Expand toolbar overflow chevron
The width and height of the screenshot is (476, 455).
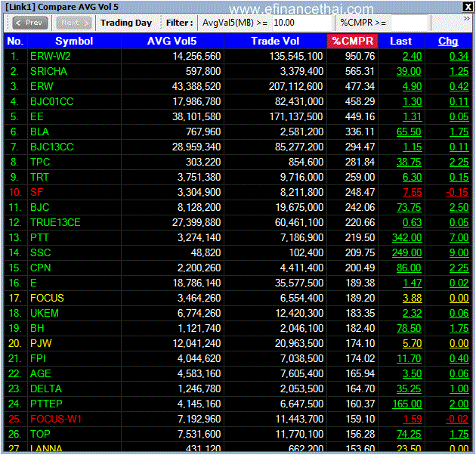[467, 19]
